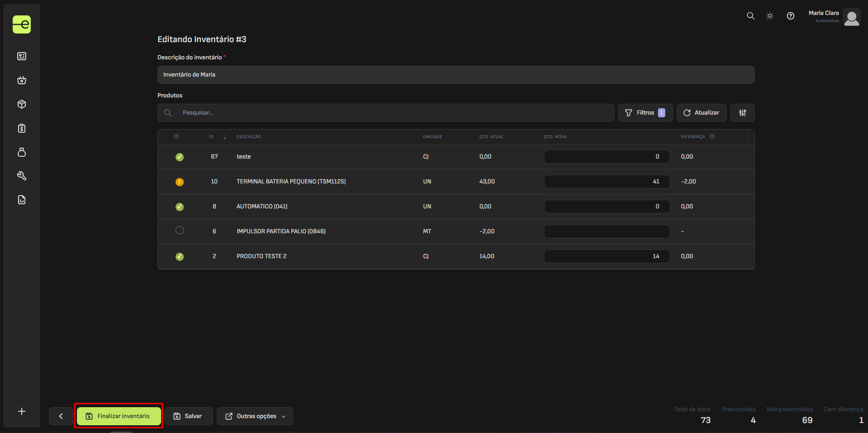Open table column settings sliders icon

click(x=742, y=113)
